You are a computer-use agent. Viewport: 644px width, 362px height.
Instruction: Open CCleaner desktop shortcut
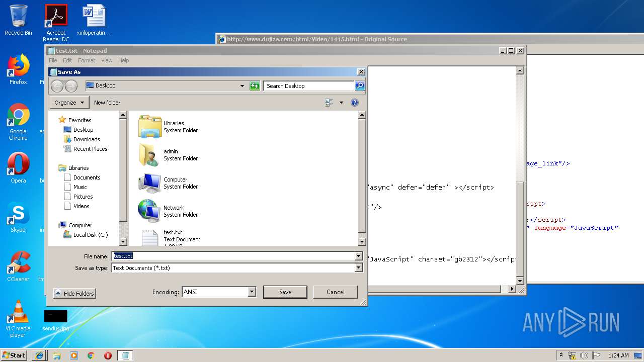click(x=18, y=266)
